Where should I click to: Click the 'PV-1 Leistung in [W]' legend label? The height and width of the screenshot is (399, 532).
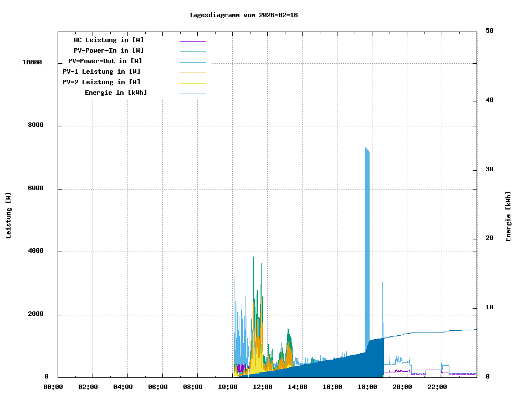[101, 71]
